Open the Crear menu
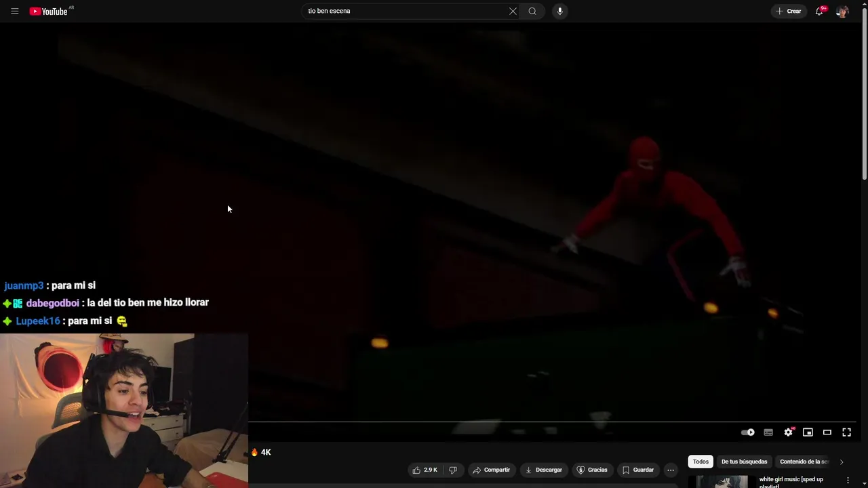868x488 pixels. coord(789,11)
